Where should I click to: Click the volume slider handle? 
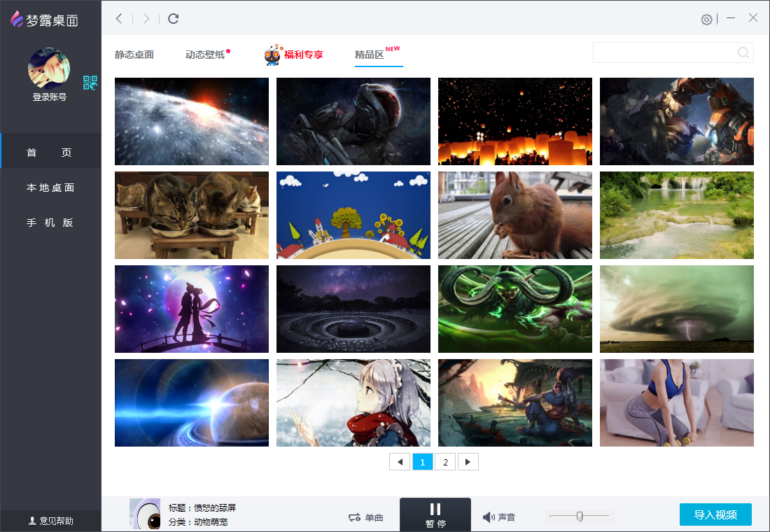click(580, 517)
